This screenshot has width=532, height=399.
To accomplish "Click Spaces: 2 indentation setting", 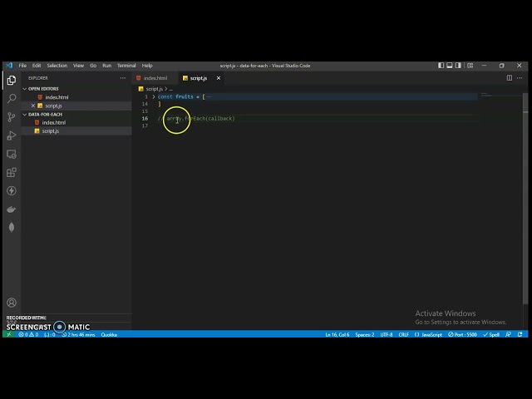I will tap(365, 334).
